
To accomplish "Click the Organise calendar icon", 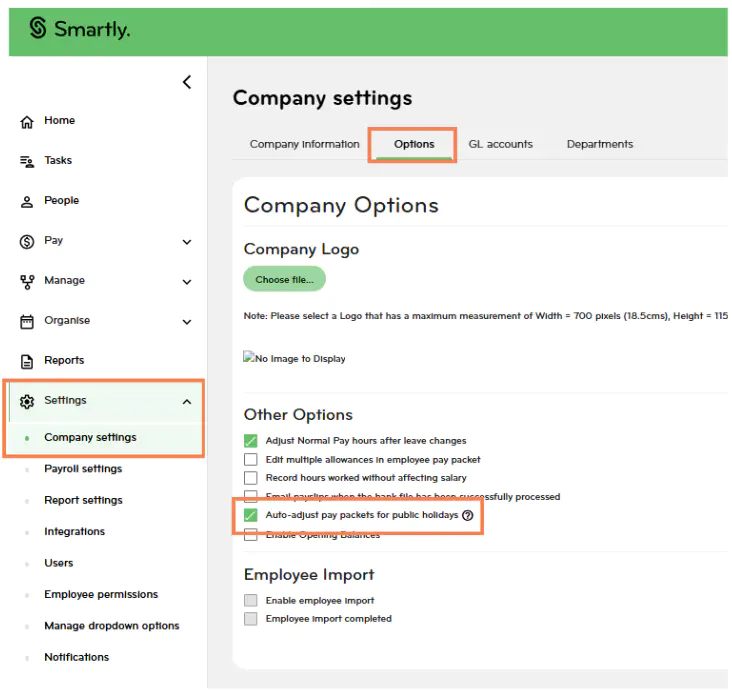I will tap(27, 322).
